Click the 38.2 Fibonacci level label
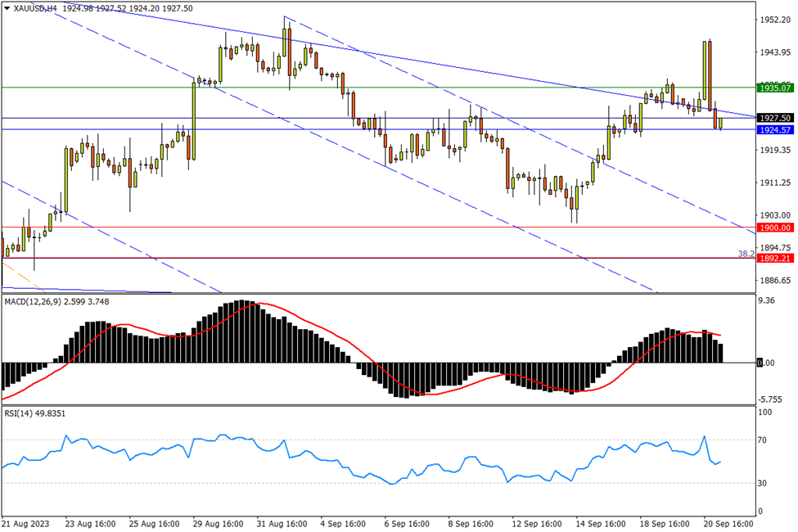Image resolution: width=798 pixels, height=532 pixels. [x=746, y=254]
